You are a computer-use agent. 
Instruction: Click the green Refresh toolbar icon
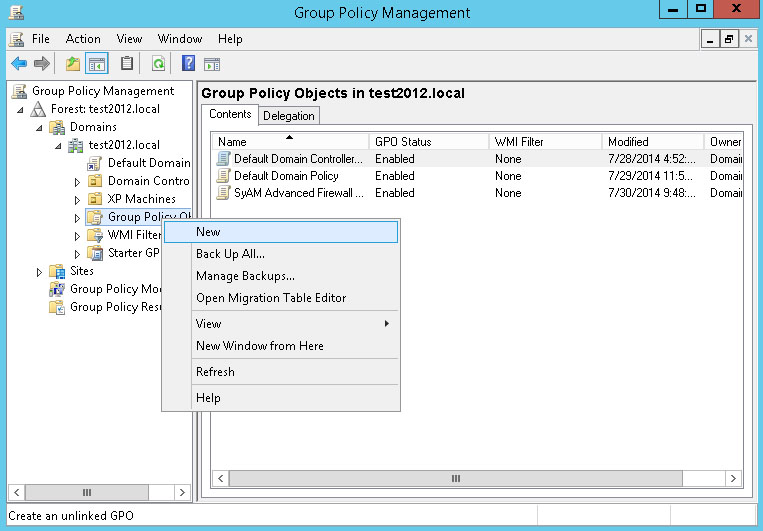(158, 64)
